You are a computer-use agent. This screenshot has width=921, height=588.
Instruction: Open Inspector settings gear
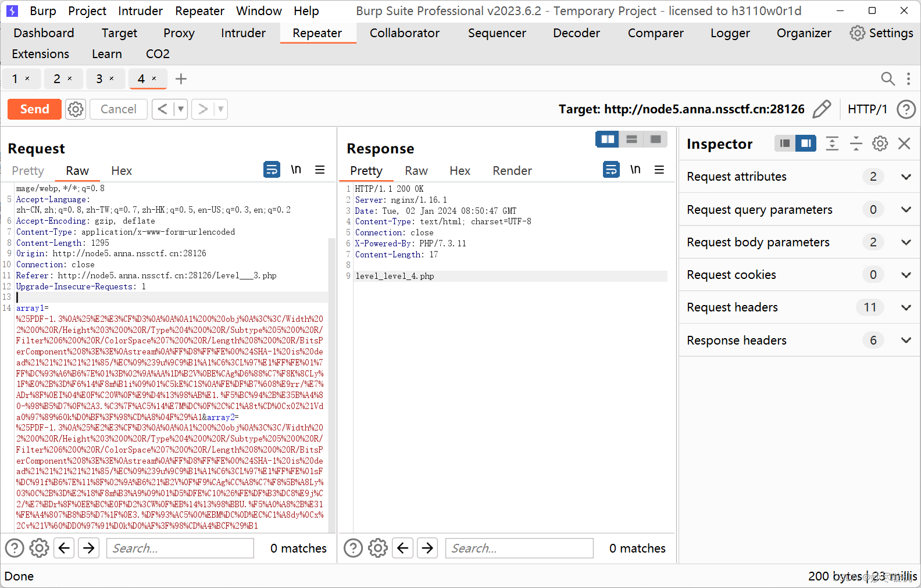coord(880,144)
